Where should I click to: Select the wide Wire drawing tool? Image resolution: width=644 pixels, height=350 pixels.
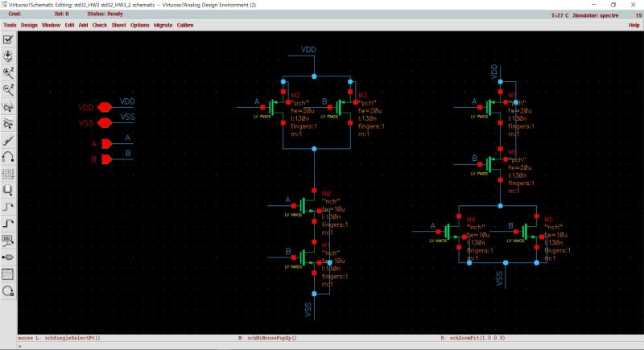pos(8,224)
